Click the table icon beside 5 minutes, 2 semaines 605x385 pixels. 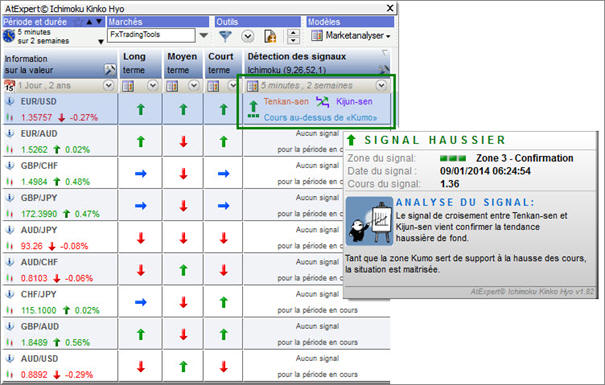(x=253, y=86)
